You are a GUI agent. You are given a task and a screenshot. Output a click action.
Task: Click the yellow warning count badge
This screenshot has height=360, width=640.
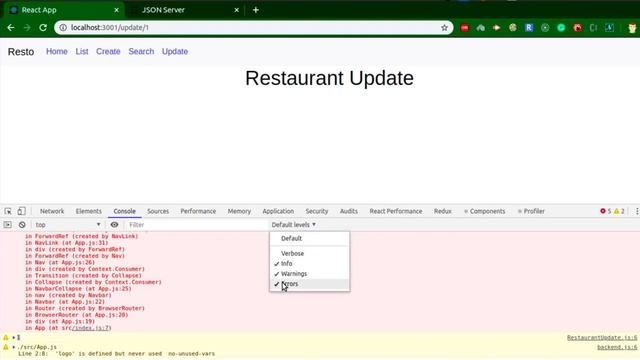tap(619, 211)
